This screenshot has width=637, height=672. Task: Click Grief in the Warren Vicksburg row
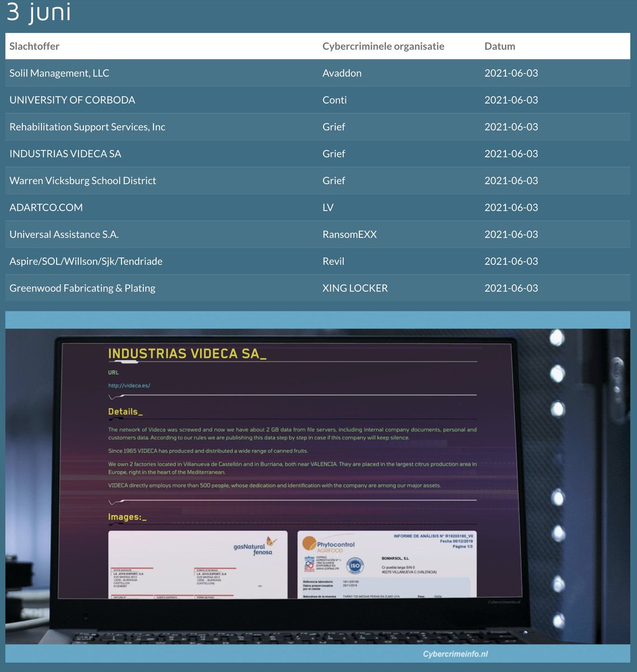(x=334, y=181)
